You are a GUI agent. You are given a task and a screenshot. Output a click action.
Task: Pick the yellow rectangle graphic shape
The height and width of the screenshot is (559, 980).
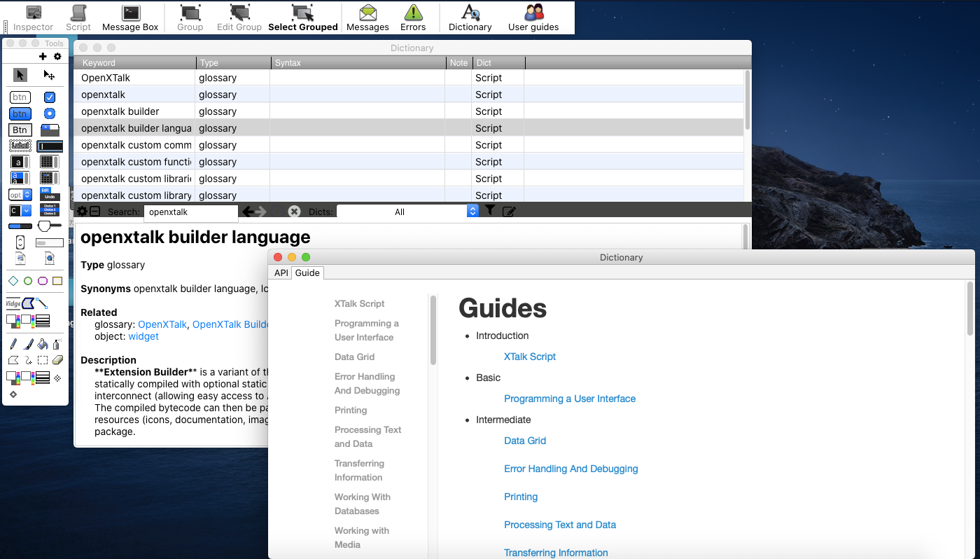(57, 281)
